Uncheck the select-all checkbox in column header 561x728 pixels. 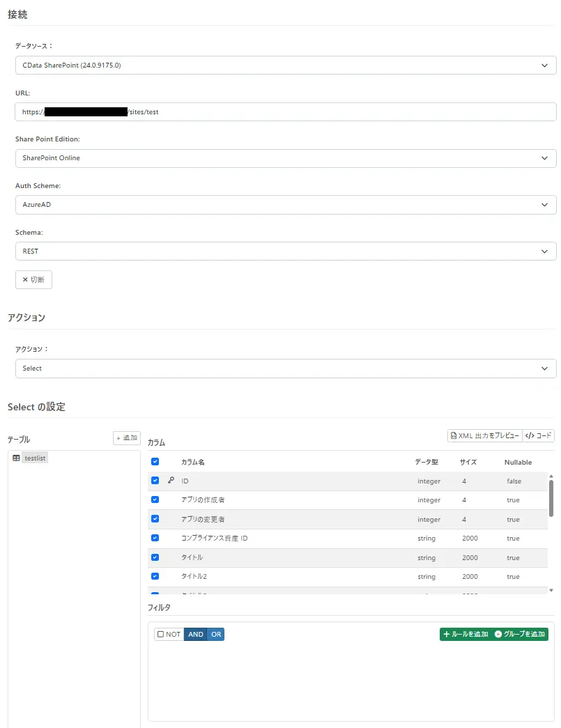[x=155, y=461]
